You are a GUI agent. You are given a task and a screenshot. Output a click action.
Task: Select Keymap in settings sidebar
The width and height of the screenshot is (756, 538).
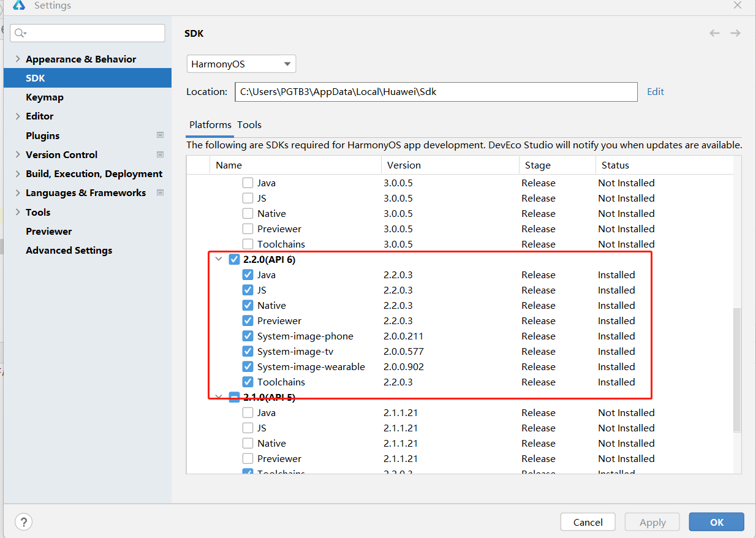point(44,97)
